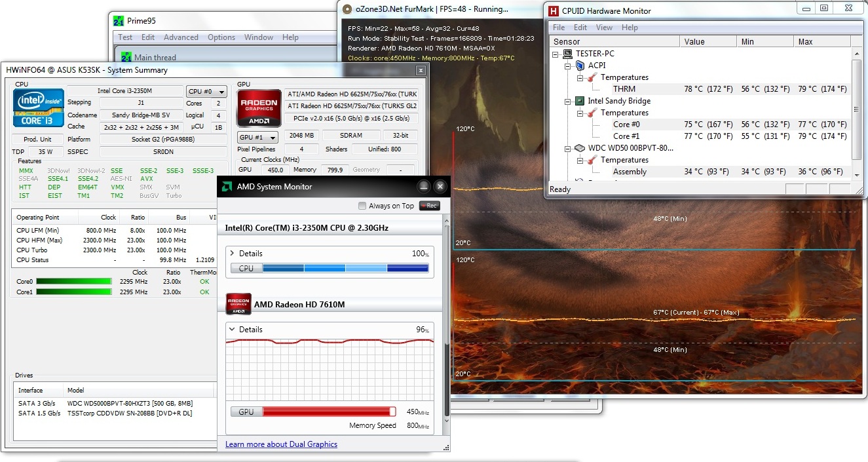Open Edit menu in CPUID Hardware Monitor
Screen dimensions: 868x462
[x=580, y=28]
